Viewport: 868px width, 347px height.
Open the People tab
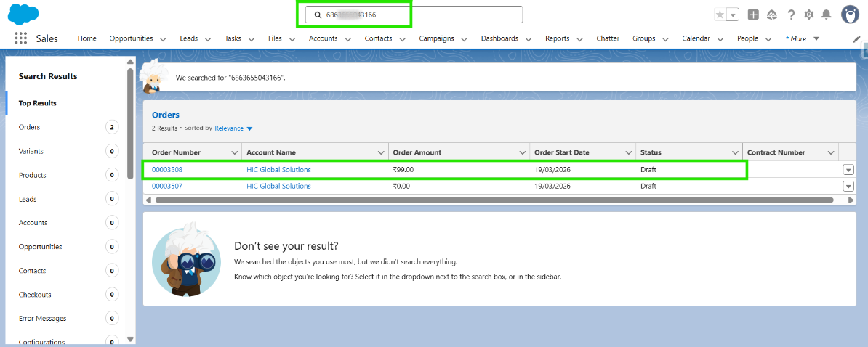pyautogui.click(x=747, y=38)
